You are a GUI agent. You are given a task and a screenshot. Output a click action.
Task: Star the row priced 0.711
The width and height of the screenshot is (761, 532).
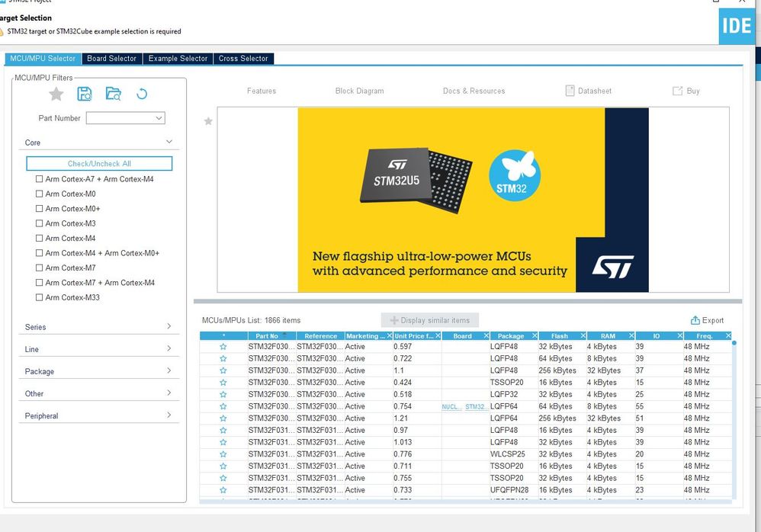[x=223, y=466]
